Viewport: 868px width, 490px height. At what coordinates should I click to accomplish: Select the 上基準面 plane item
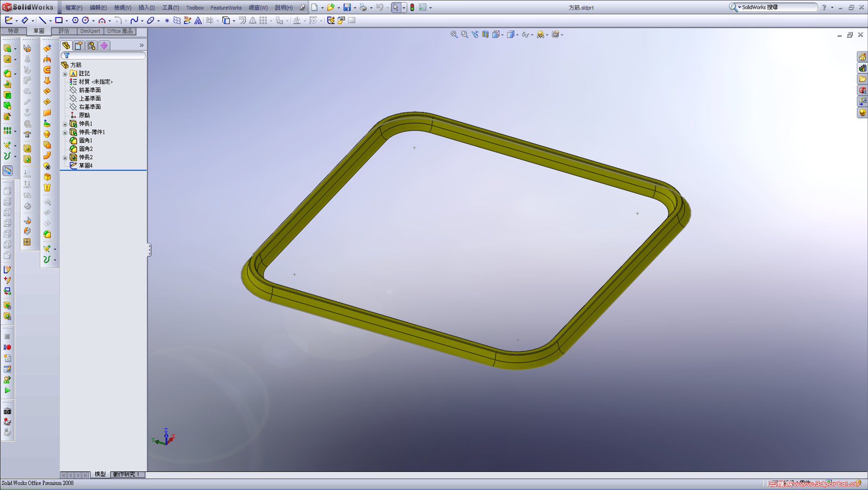tap(89, 98)
